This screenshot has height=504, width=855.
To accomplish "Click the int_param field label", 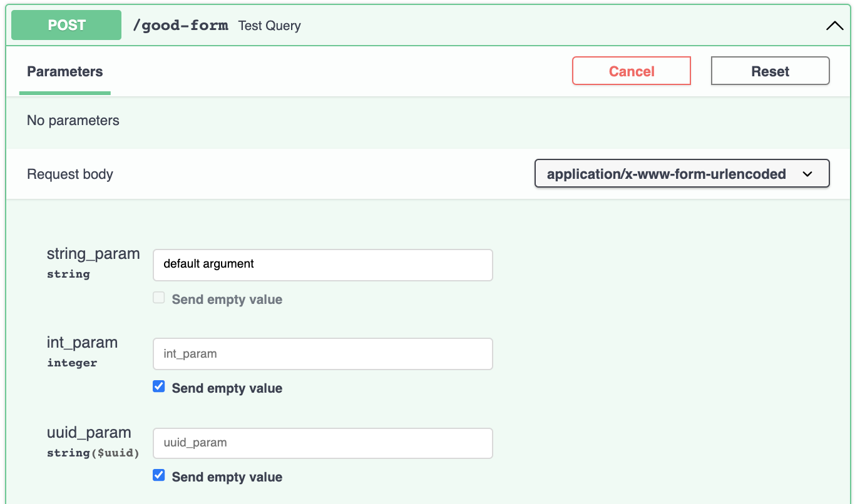I will click(83, 343).
